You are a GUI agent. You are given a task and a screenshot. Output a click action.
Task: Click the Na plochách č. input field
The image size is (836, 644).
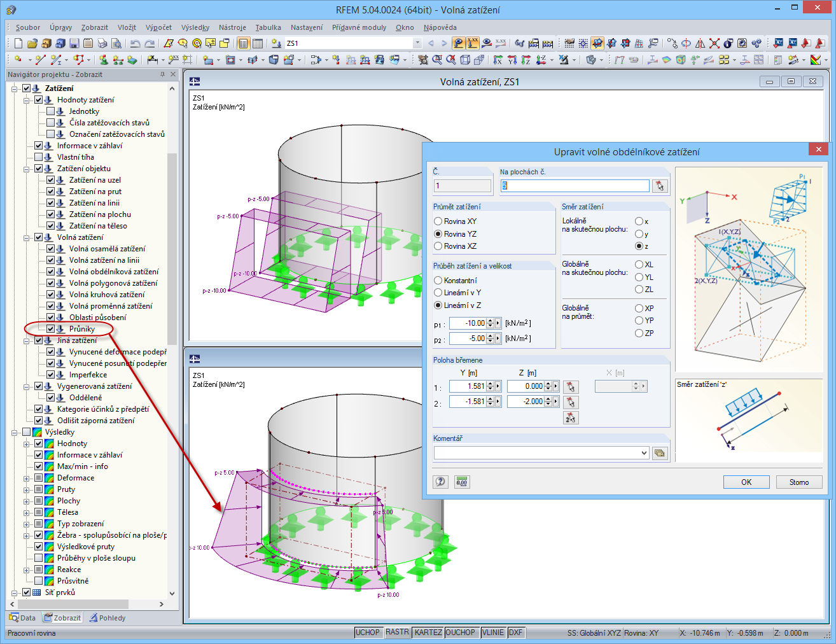pyautogui.click(x=575, y=186)
